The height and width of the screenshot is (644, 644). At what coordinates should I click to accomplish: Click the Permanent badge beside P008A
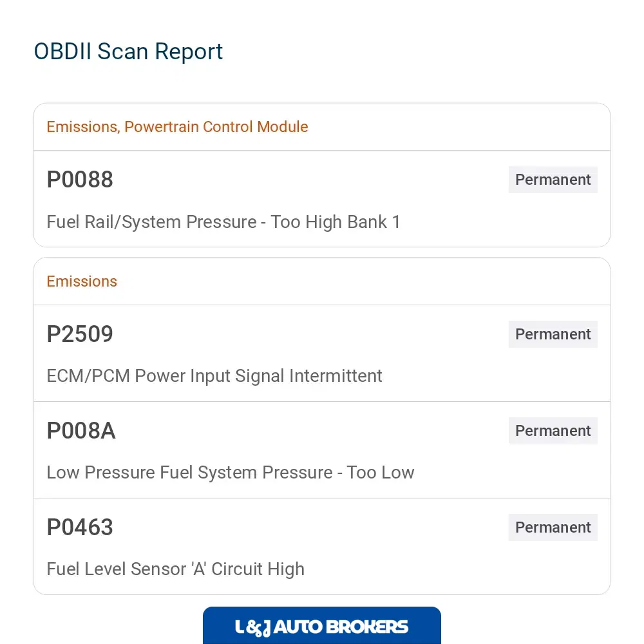tap(553, 430)
